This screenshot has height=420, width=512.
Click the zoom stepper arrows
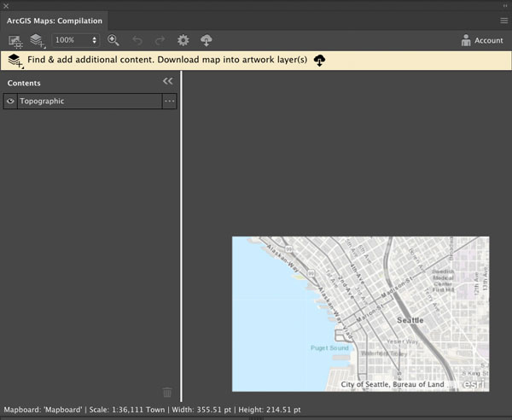pos(95,40)
